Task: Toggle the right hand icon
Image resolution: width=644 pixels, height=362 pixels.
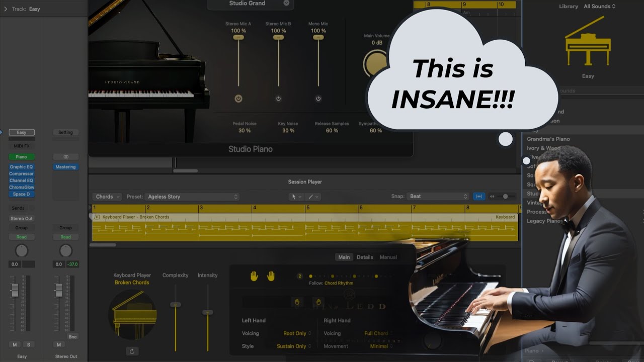Action: [271, 276]
